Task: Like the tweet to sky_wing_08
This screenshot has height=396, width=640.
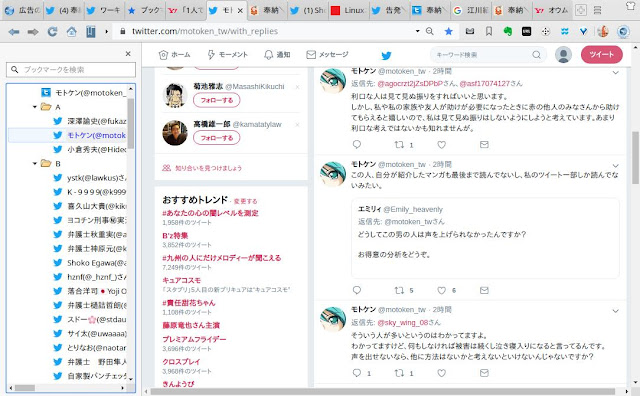Action: pyautogui.click(x=442, y=373)
